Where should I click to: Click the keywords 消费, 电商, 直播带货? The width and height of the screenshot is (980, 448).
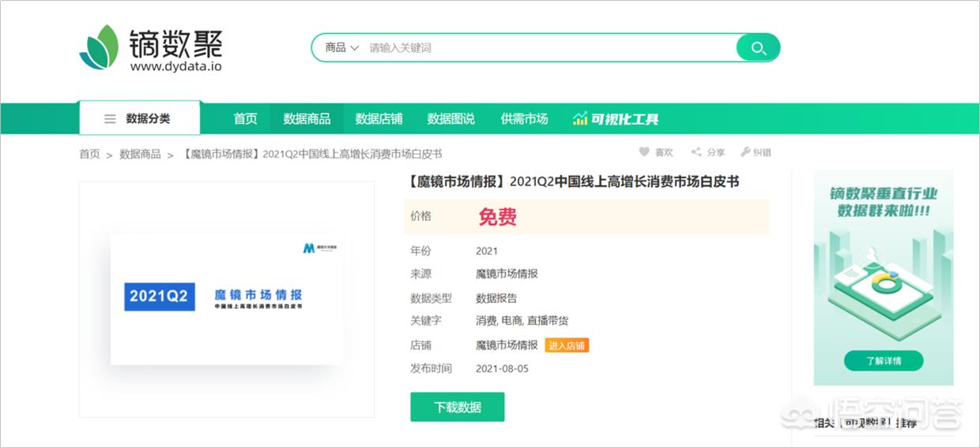(x=522, y=321)
